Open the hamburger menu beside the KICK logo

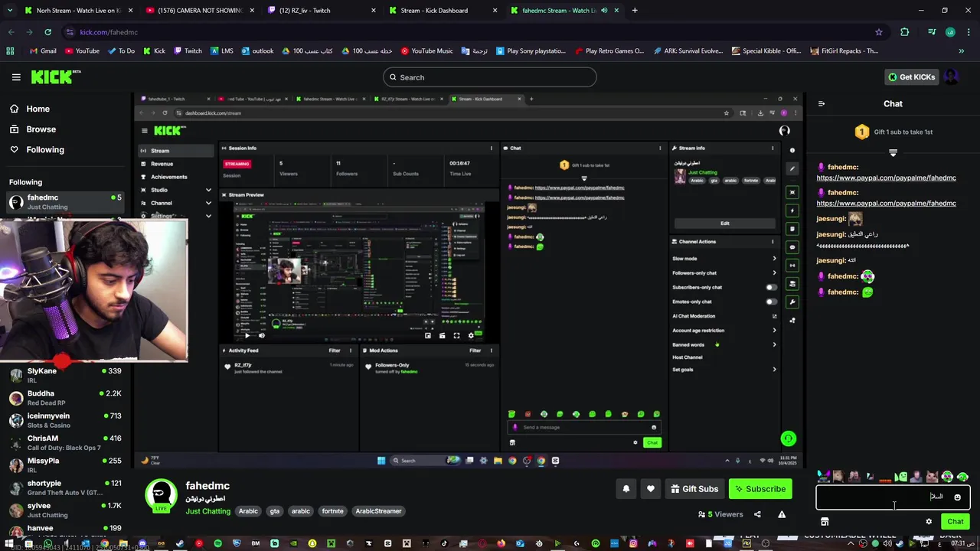click(x=16, y=77)
